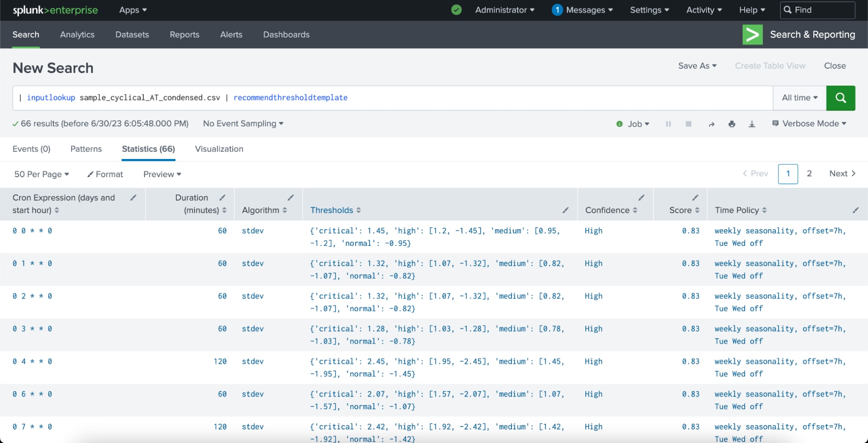Select the Search nav tab
Image resolution: width=868 pixels, height=443 pixels.
(x=26, y=34)
